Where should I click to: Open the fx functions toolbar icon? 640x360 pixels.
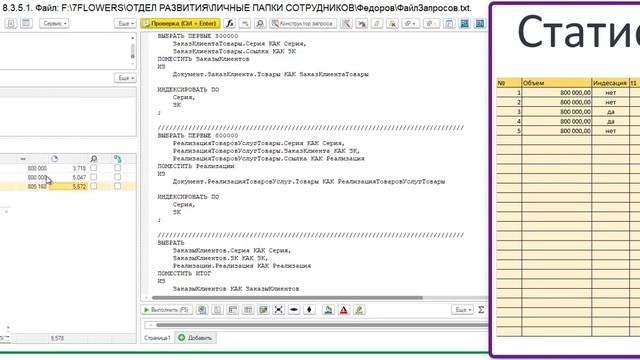coord(230,24)
